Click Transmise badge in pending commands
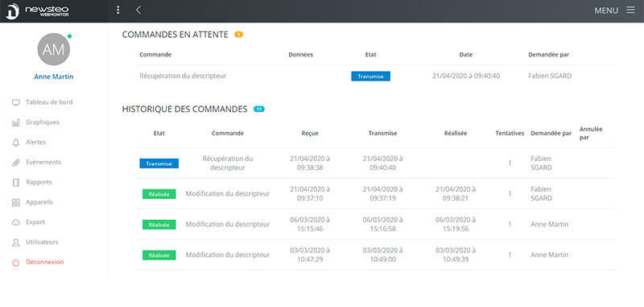Screen dimensions: 644x307 pyautogui.click(x=370, y=77)
